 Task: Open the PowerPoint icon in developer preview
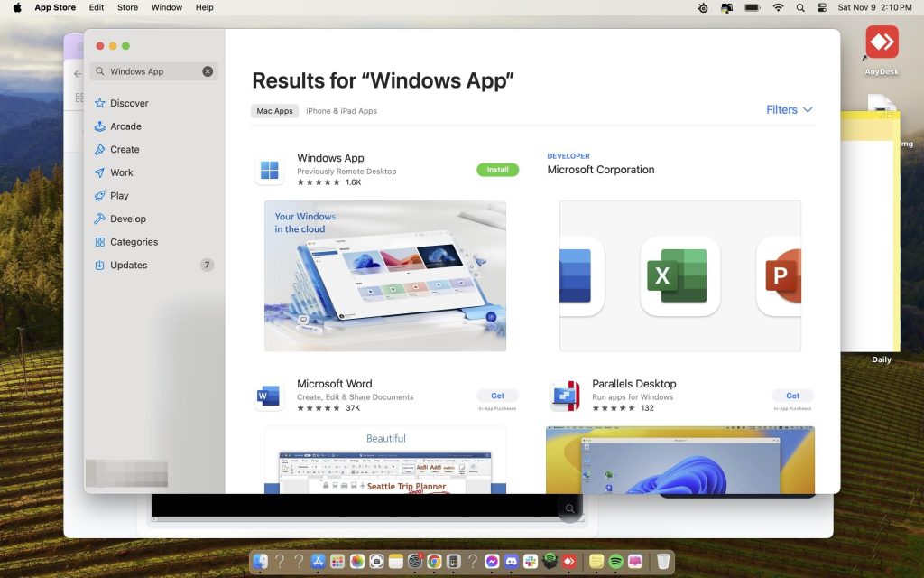point(779,276)
